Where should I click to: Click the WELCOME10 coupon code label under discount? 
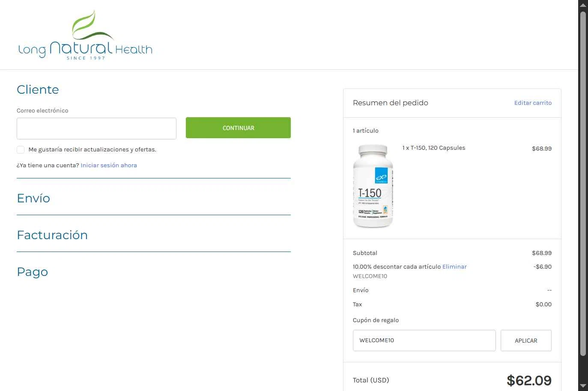370,276
